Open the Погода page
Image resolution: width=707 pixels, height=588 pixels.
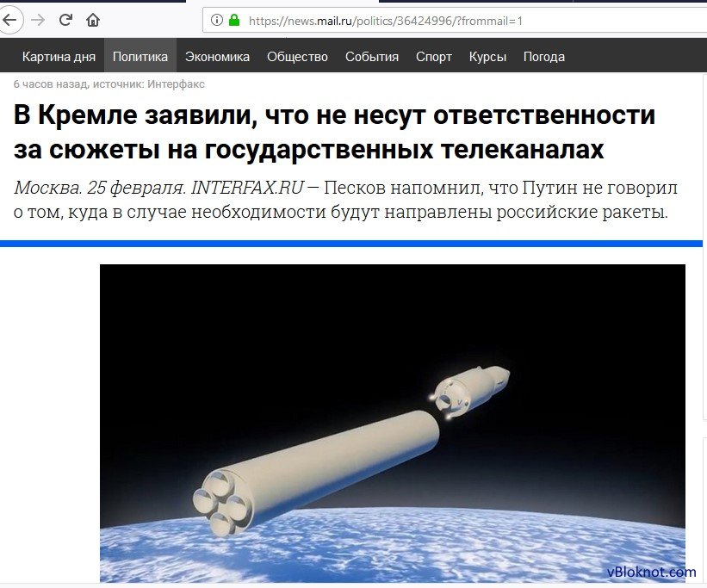[544, 57]
